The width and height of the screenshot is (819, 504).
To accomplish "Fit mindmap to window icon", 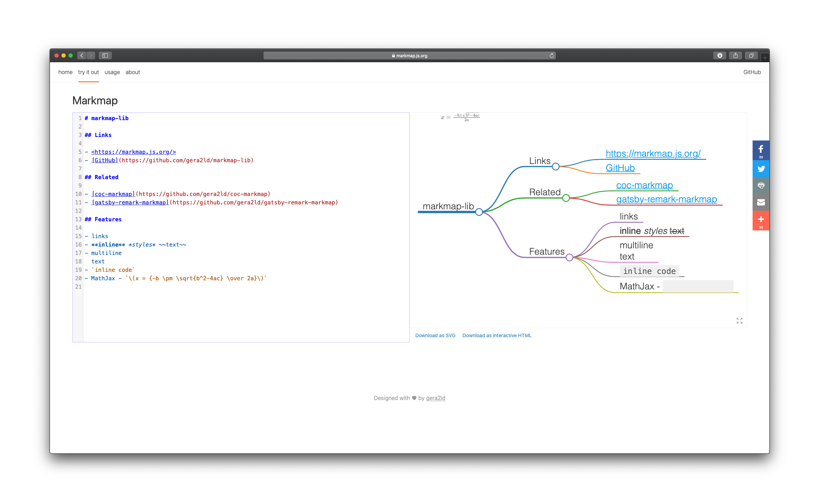I will (739, 321).
